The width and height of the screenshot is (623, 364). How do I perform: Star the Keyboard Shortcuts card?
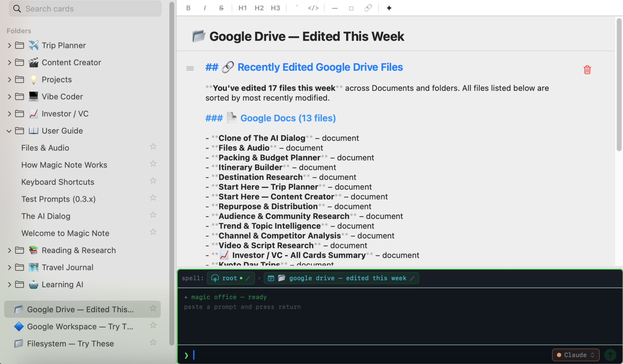(153, 181)
